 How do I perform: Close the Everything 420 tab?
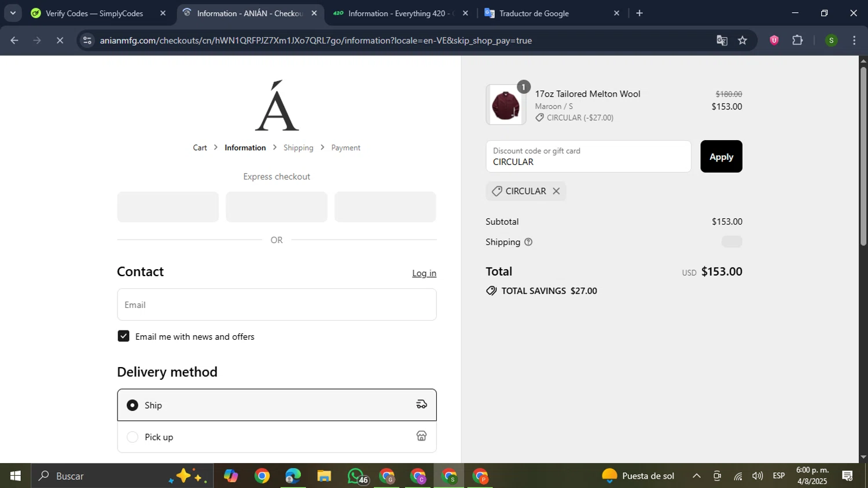tap(465, 13)
